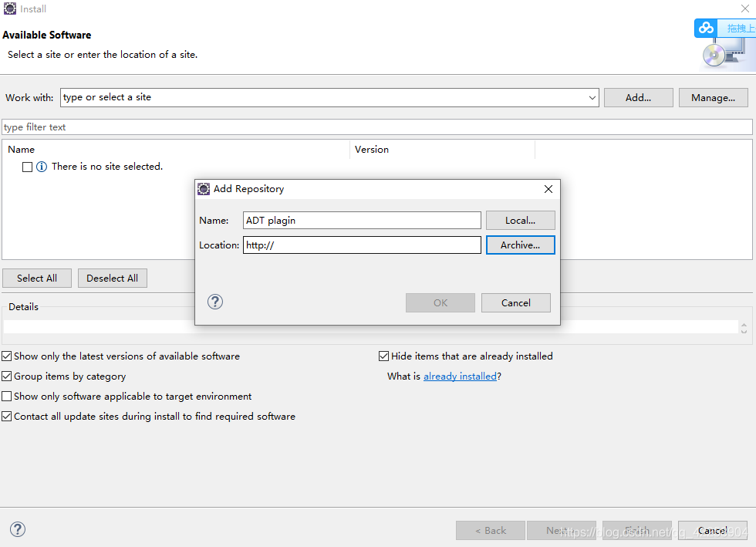Viewport: 756px width, 547px height.
Task: Toggle "Contact all update sites during install"
Action: tap(6, 416)
